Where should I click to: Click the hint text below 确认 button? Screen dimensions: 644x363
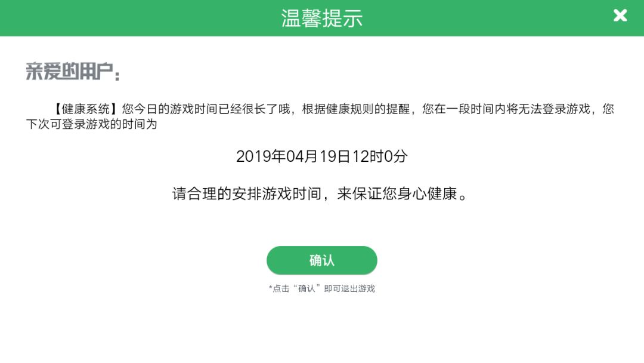(321, 288)
